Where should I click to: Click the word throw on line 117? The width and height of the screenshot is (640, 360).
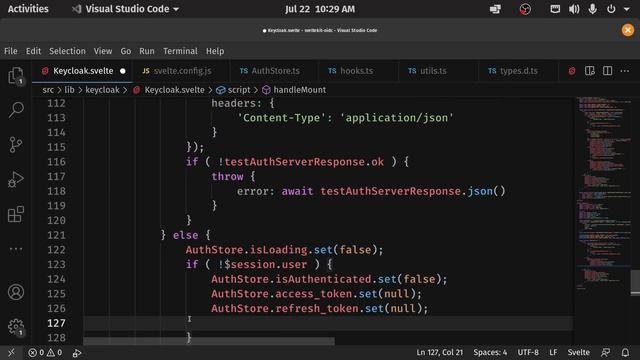point(227,176)
